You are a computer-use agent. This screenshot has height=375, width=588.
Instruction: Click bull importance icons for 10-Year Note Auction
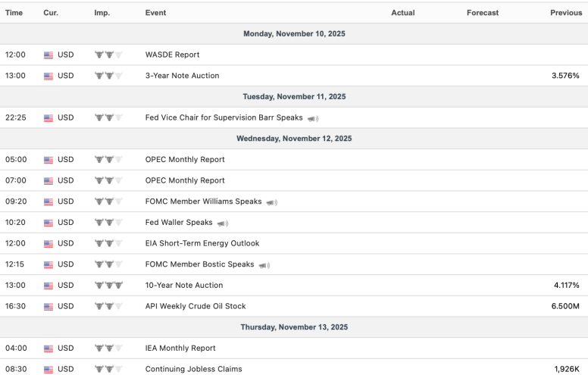108,286
